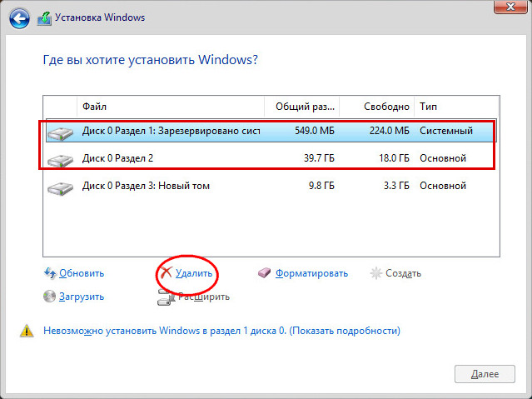This screenshot has height=399, width=532.
Task: Click the Обновить refresh arrows icon
Action: point(50,273)
